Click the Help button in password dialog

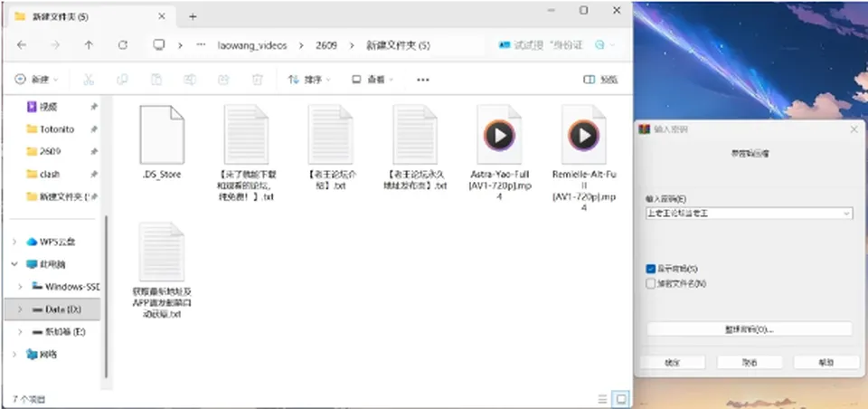(826, 363)
